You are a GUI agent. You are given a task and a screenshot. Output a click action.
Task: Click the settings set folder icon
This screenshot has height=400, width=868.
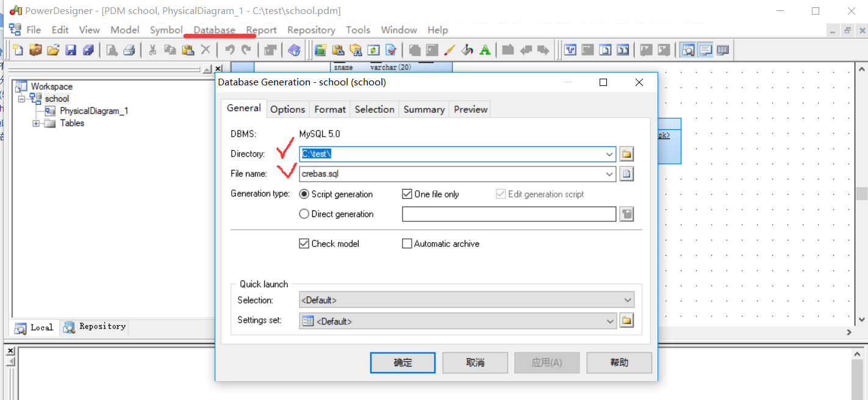point(626,320)
